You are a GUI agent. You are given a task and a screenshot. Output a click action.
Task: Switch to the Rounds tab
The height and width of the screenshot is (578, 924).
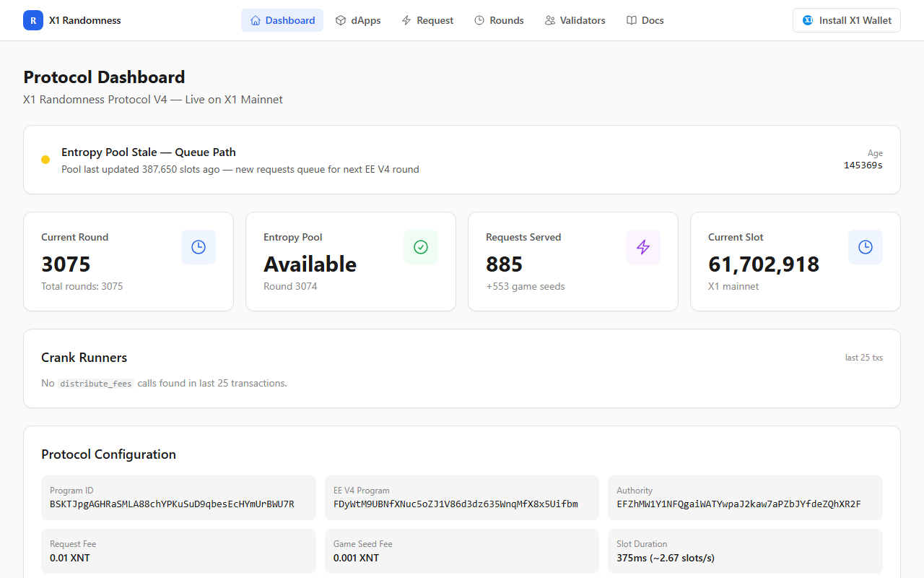coord(499,20)
